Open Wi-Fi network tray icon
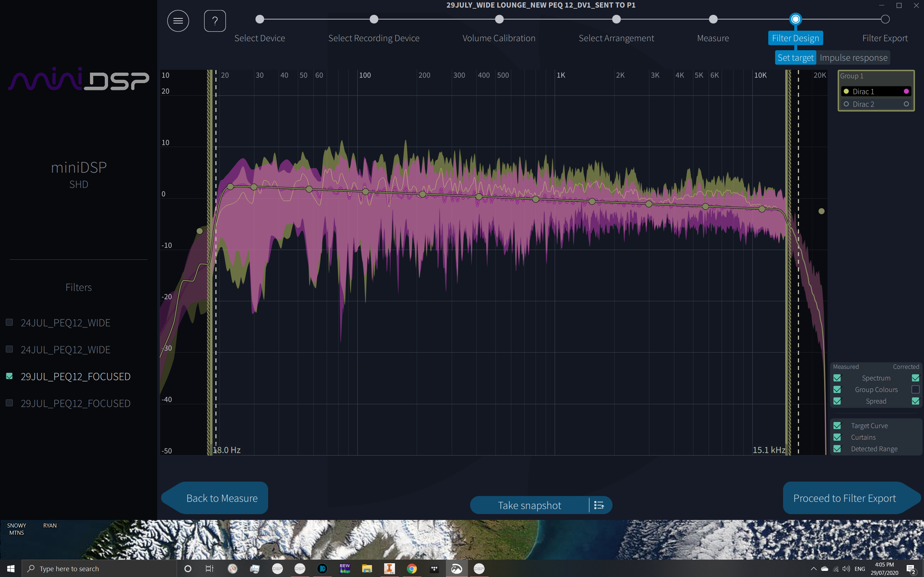The width and height of the screenshot is (924, 577). (x=835, y=569)
